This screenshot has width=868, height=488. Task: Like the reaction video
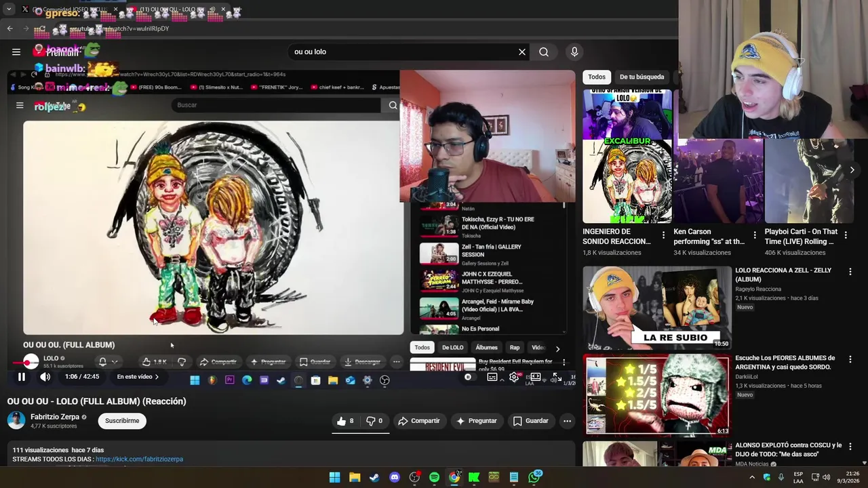point(345,421)
